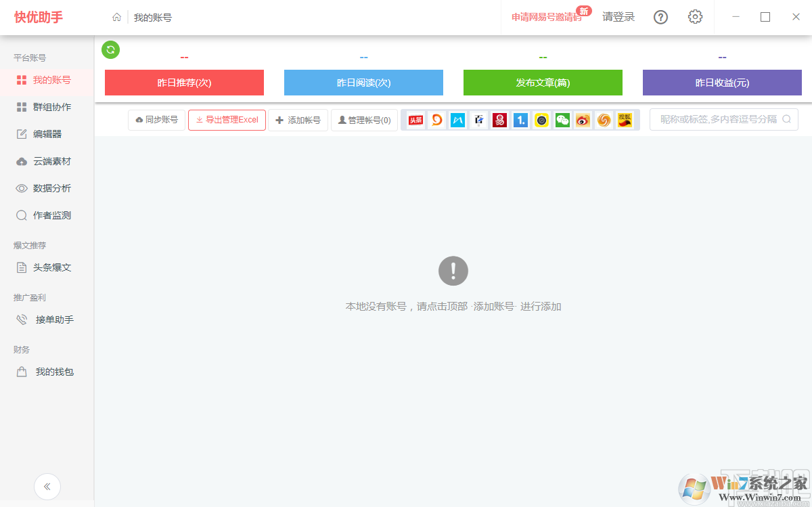This screenshot has height=507, width=812.
Task: Click the nickname/tag search input field
Action: [717, 119]
